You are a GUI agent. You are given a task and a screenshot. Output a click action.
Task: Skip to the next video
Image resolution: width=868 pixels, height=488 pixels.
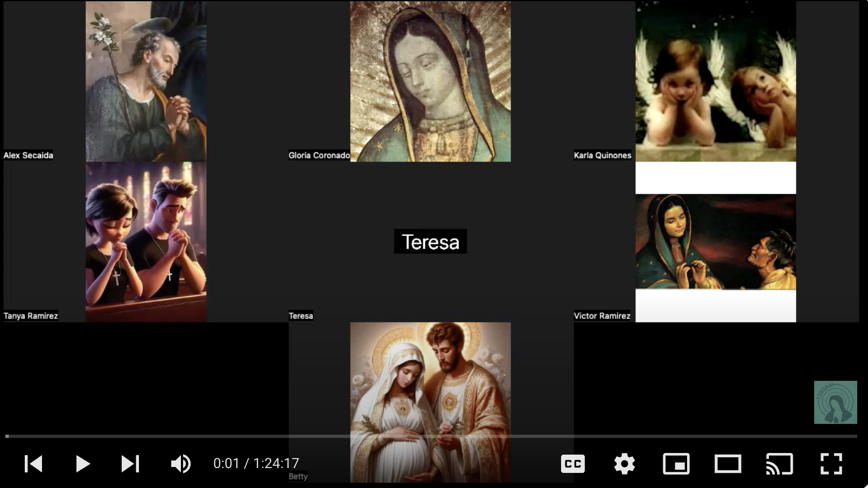130,464
